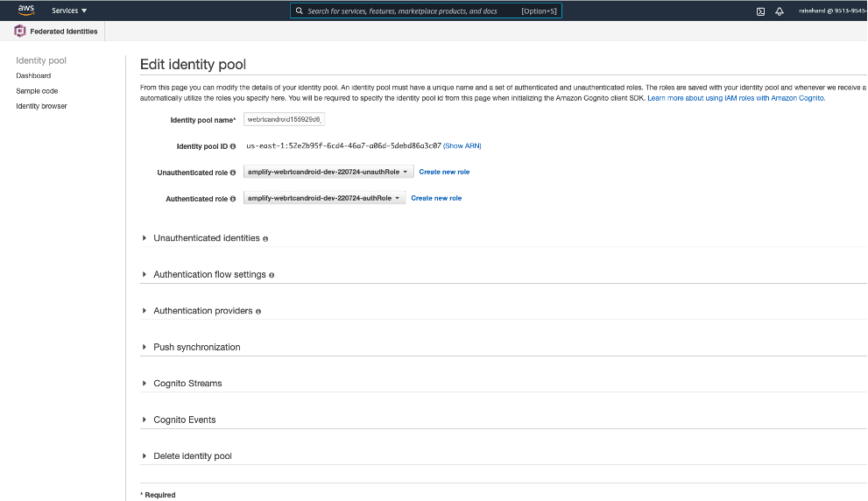Expand Cognito Streams section

click(x=187, y=384)
